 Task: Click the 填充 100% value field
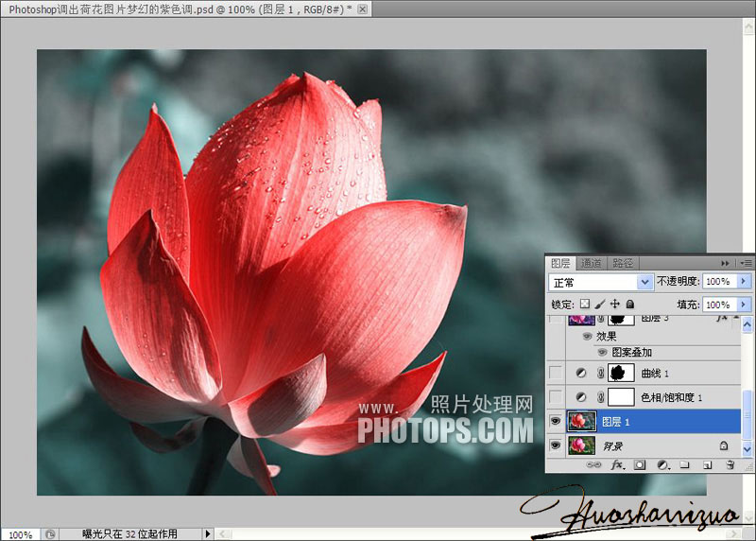click(719, 305)
